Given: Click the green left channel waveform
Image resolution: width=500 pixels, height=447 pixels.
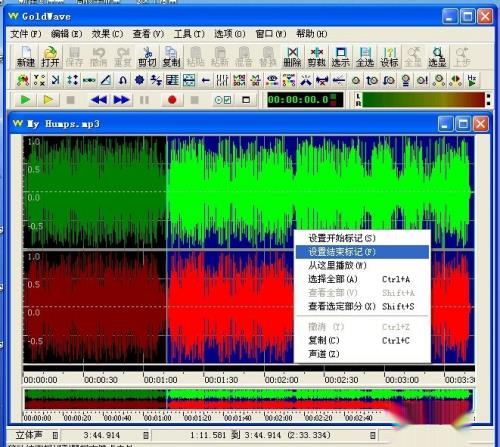Looking at the screenshot, I should point(248,192).
